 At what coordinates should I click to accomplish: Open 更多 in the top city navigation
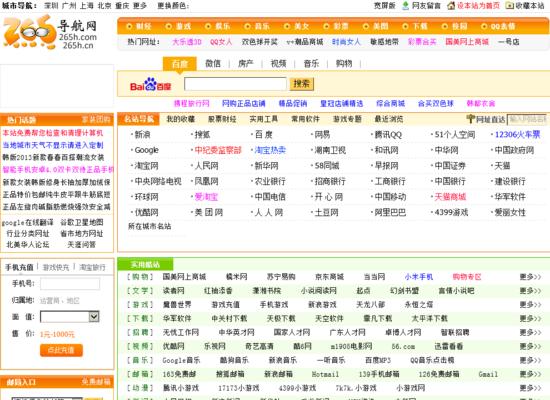pos(140,6)
